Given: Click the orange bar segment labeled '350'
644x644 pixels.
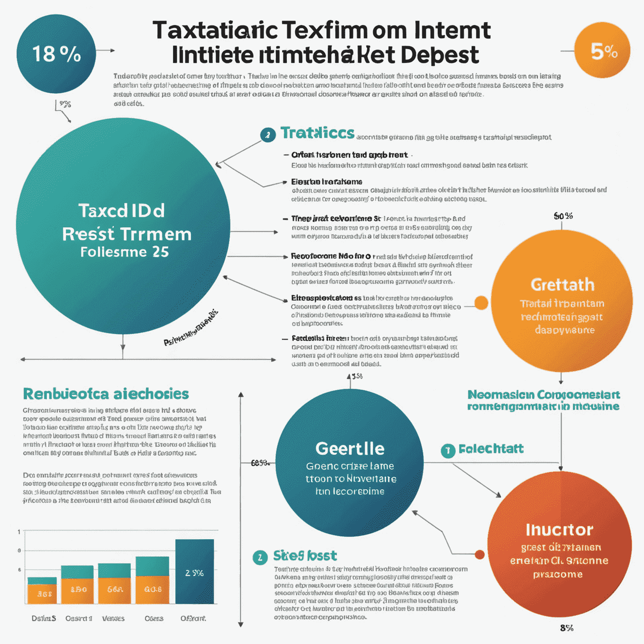Looking at the screenshot, I should pyautogui.click(x=77, y=591).
